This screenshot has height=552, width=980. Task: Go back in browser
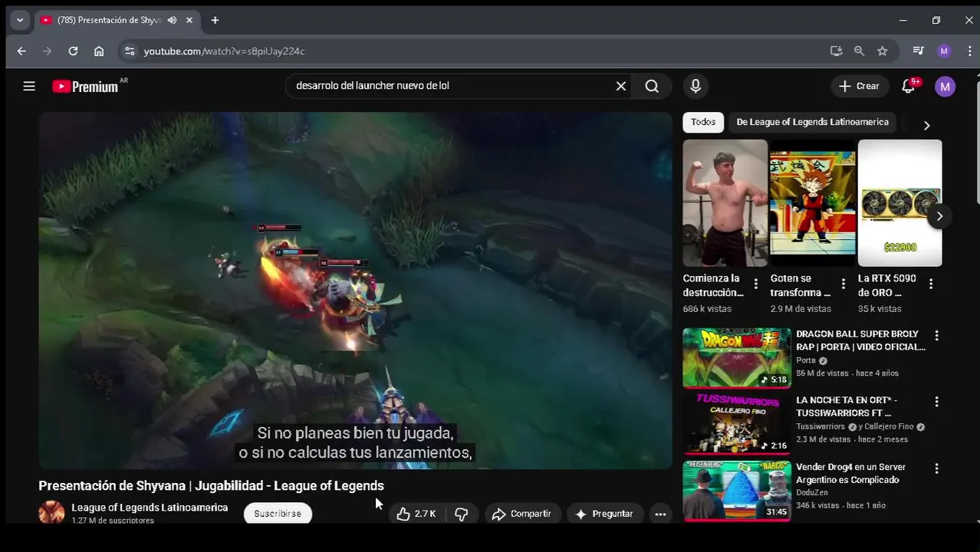(21, 51)
